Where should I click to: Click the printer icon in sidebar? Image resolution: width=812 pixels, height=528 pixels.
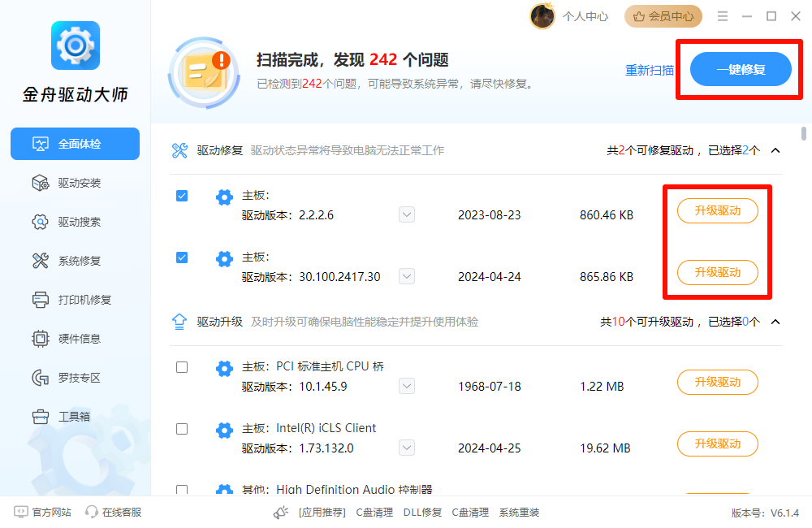tap(41, 300)
